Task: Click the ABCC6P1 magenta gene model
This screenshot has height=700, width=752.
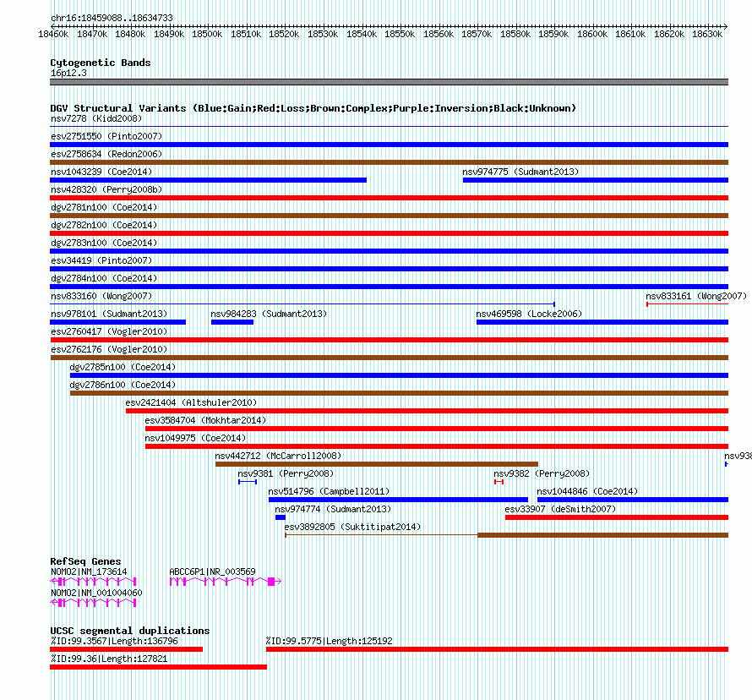Action: (x=226, y=582)
